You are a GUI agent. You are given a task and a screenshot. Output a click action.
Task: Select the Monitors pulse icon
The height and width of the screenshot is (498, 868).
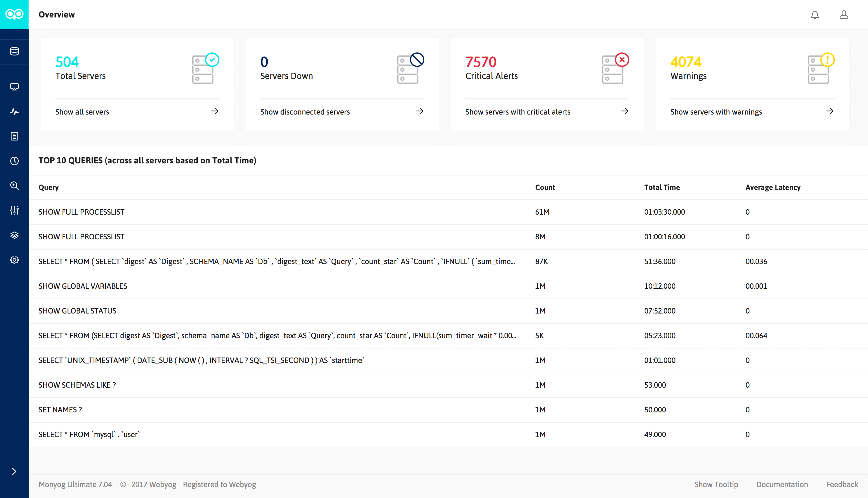14,112
